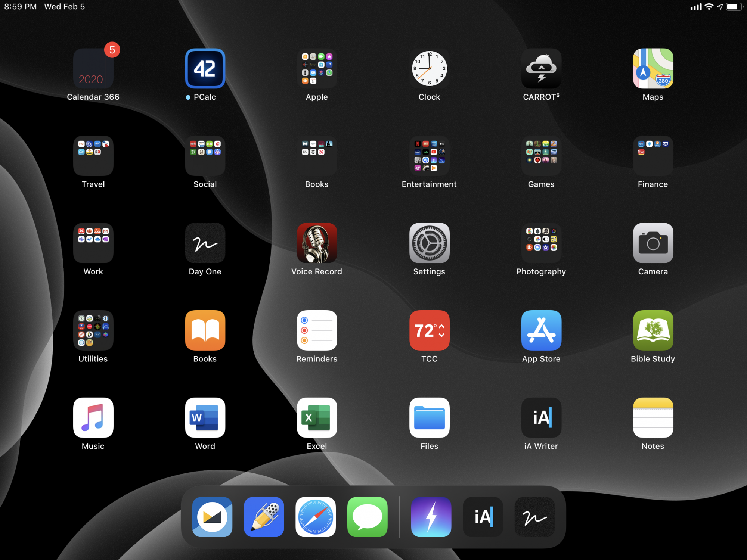The height and width of the screenshot is (560, 747).
Task: Open the Apple folder
Action: click(317, 68)
